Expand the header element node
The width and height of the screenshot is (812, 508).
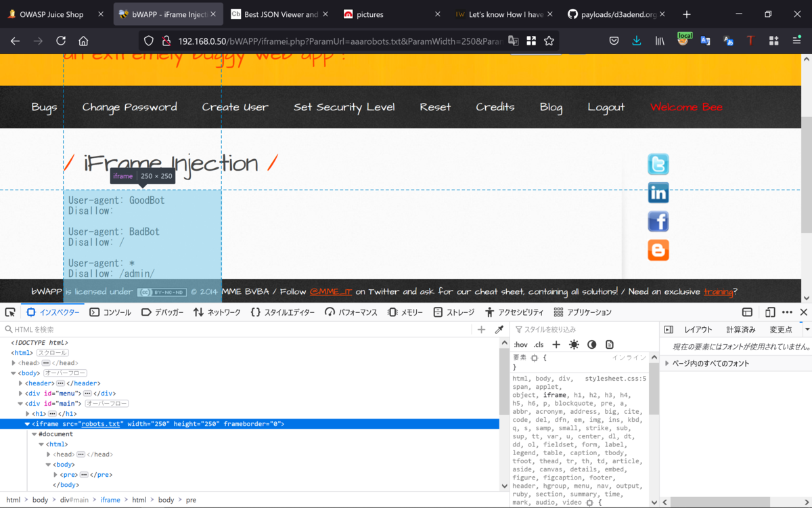coord(21,383)
